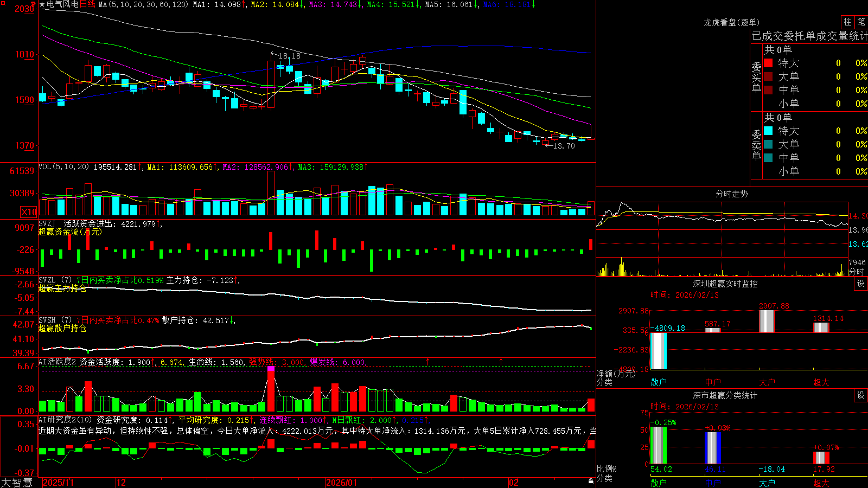
Task: Click the X10 volume scale icon
Action: tap(29, 212)
